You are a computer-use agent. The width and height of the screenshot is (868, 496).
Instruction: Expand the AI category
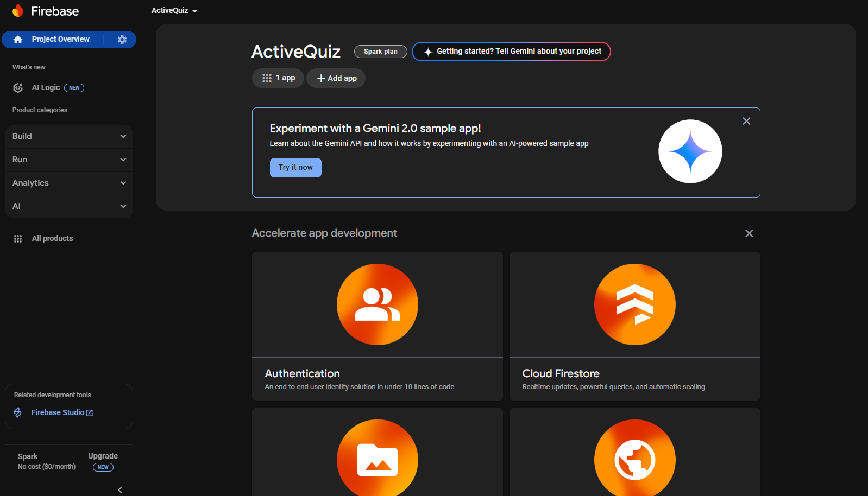point(69,206)
